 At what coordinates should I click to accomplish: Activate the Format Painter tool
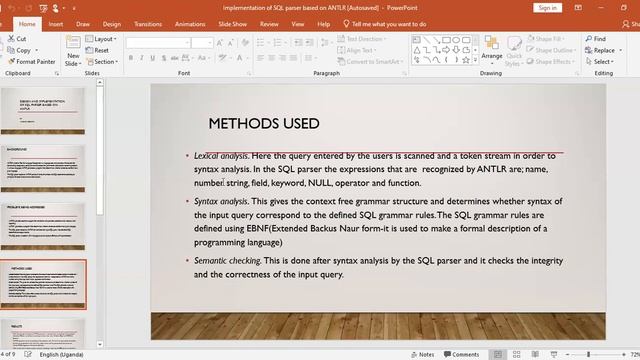[x=31, y=62]
